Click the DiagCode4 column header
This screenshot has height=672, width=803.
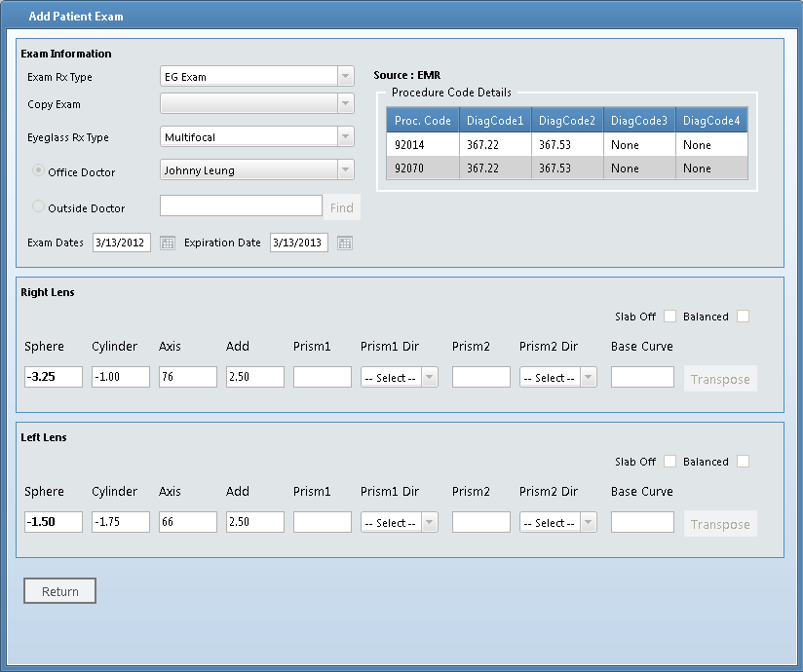(711, 120)
